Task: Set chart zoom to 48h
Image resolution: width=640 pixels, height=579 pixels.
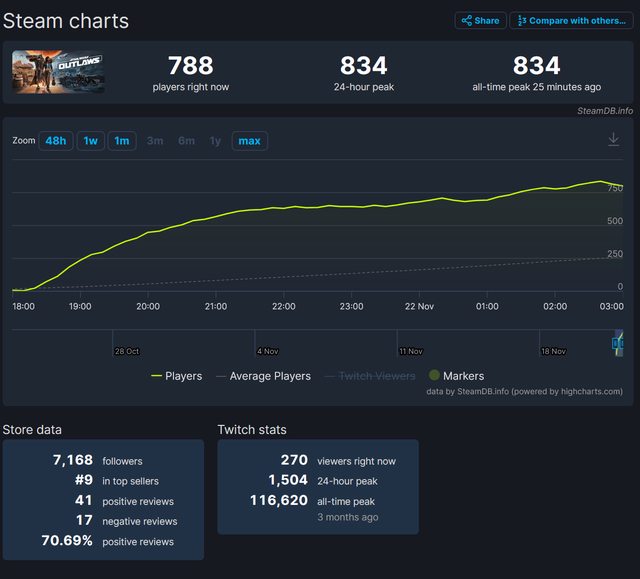Action: click(56, 141)
